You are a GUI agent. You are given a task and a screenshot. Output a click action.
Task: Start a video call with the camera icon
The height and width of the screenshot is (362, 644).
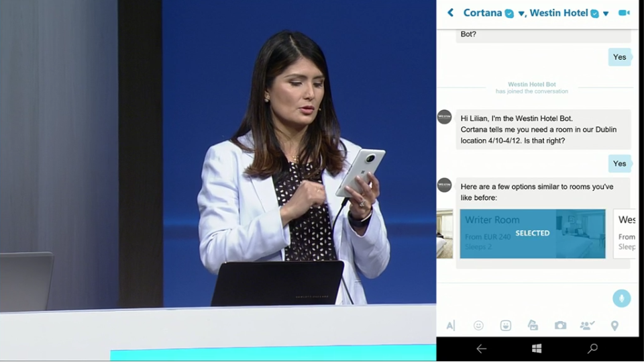(624, 13)
